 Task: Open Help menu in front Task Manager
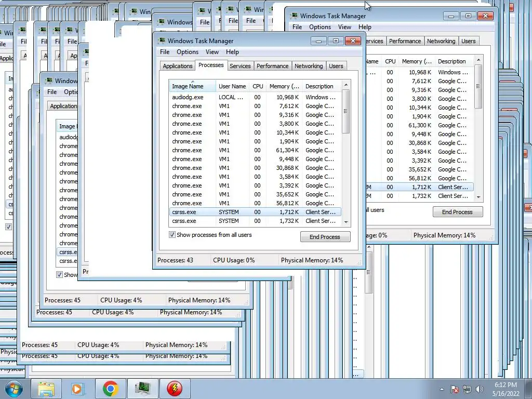click(x=232, y=52)
